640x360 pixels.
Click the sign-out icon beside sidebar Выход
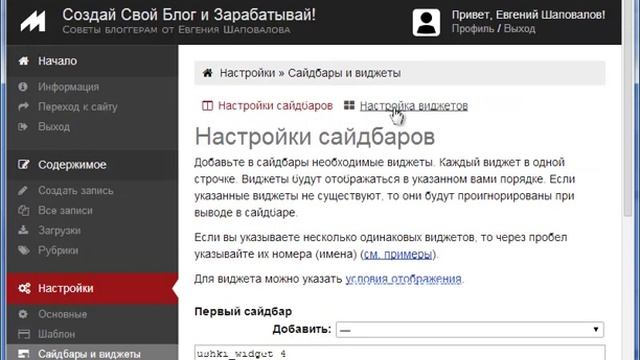click(x=23, y=127)
